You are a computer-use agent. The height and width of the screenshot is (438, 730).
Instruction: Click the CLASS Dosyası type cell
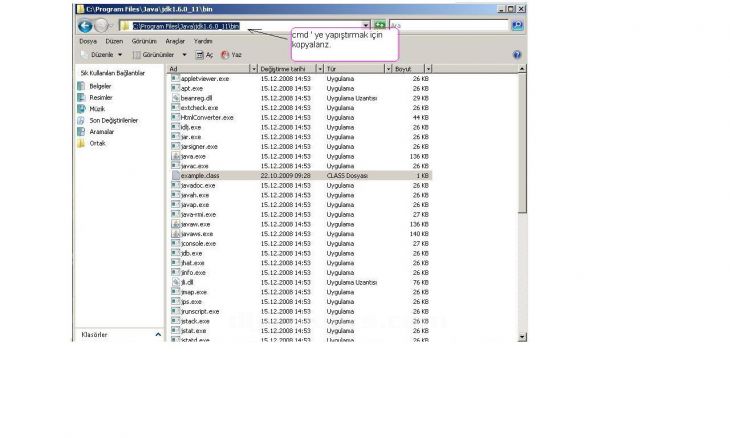pos(347,175)
